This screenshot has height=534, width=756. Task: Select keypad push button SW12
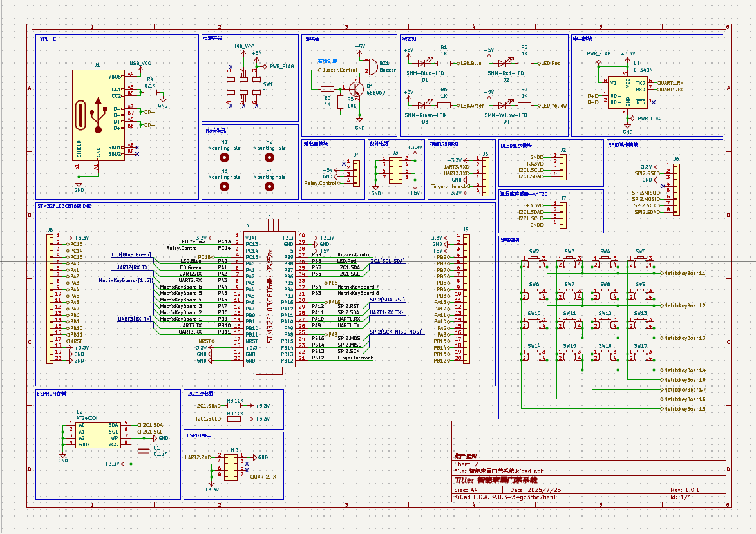click(x=605, y=323)
